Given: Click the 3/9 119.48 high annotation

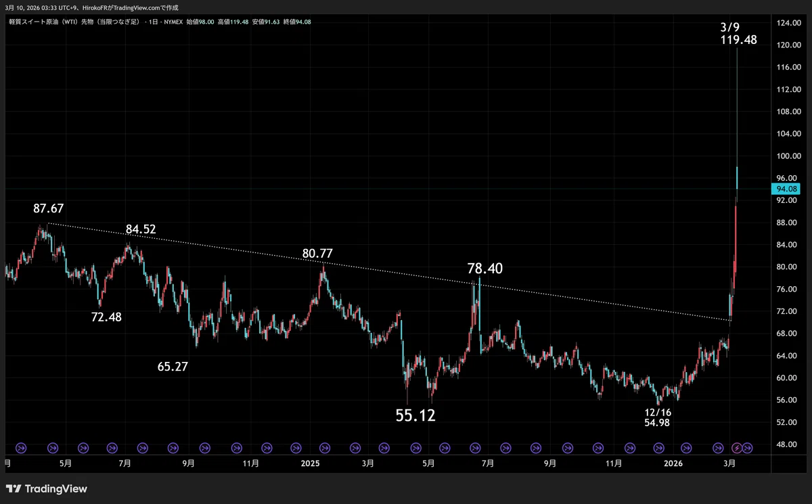Looking at the screenshot, I should 738,34.
